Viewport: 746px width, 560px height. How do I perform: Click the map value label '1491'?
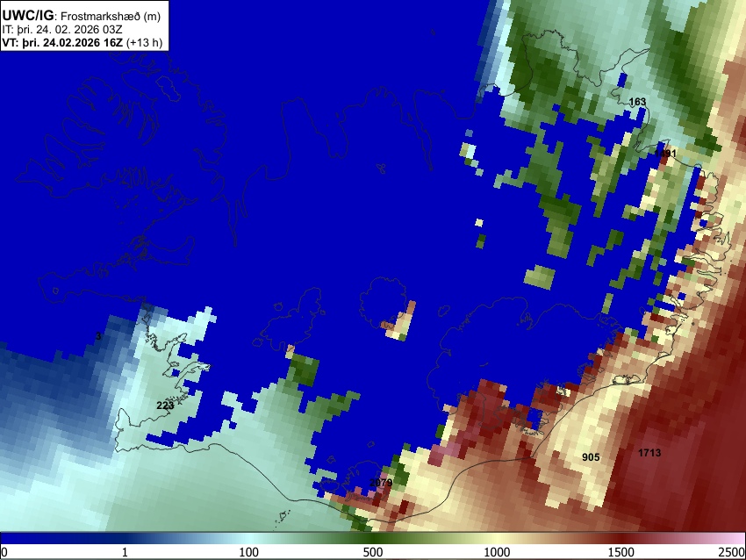pyautogui.click(x=665, y=154)
